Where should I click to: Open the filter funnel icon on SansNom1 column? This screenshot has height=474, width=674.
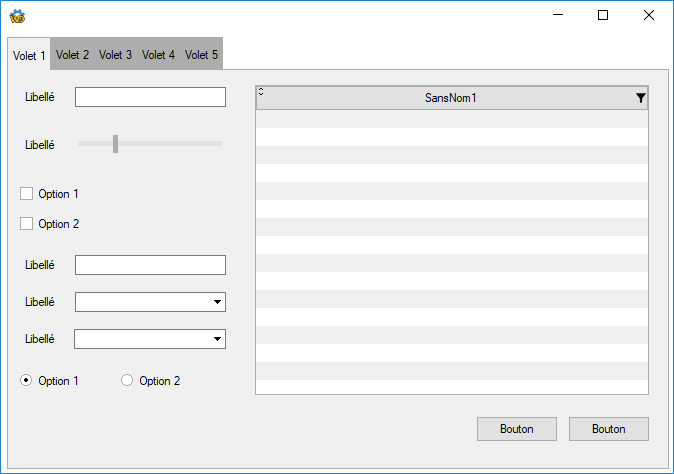tap(640, 98)
